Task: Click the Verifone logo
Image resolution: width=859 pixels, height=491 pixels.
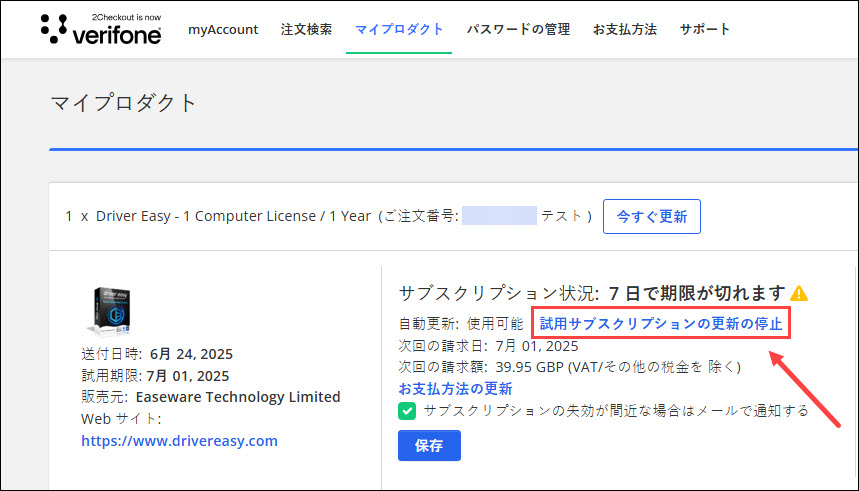Action: (x=101, y=28)
